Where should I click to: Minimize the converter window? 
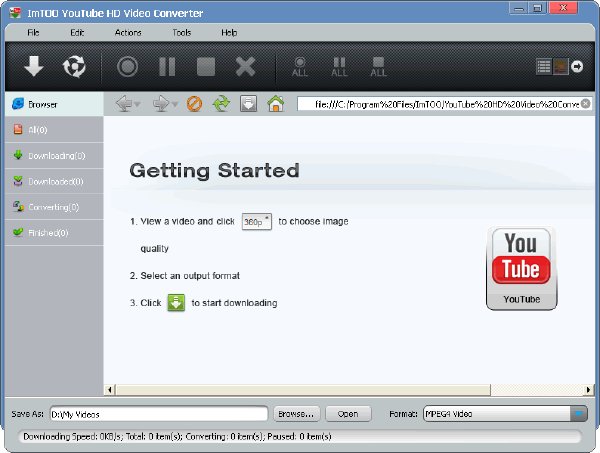(x=519, y=8)
